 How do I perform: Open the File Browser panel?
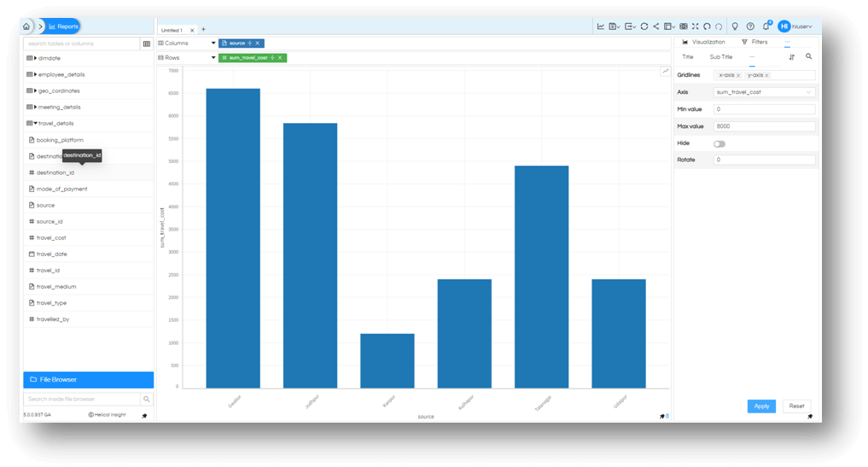coord(89,379)
